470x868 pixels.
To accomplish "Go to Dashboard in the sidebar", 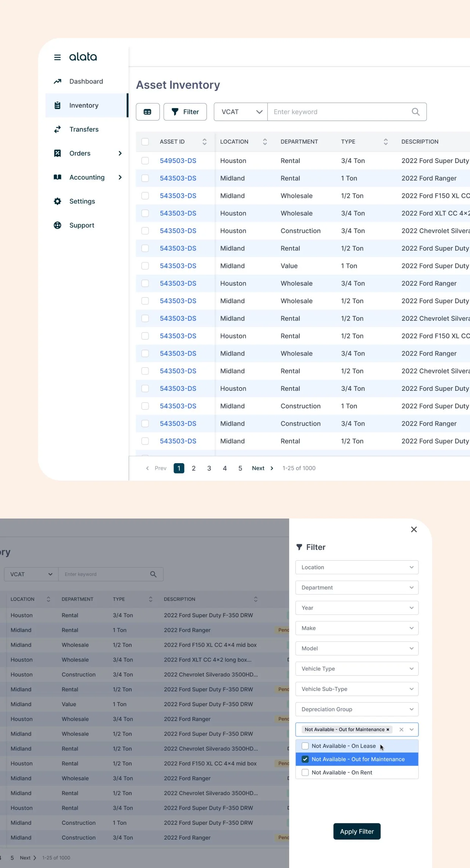I will 86,81.
